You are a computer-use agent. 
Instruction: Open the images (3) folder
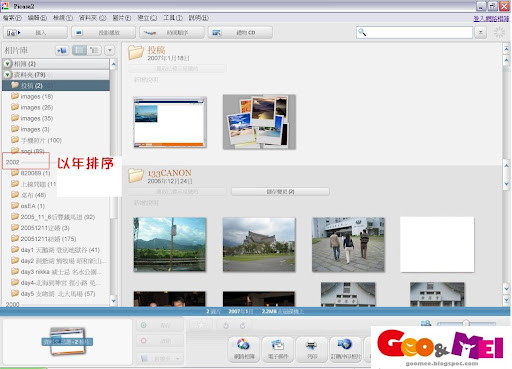(30, 130)
